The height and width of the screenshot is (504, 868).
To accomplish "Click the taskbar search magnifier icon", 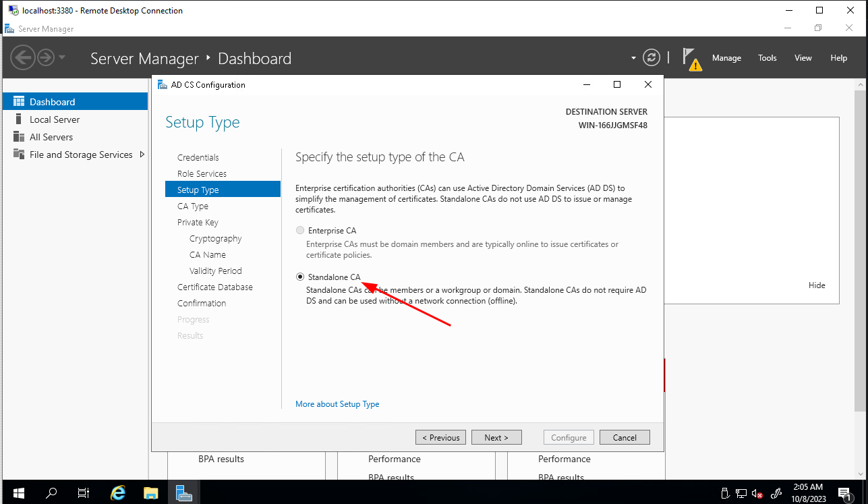I will pyautogui.click(x=51, y=493).
